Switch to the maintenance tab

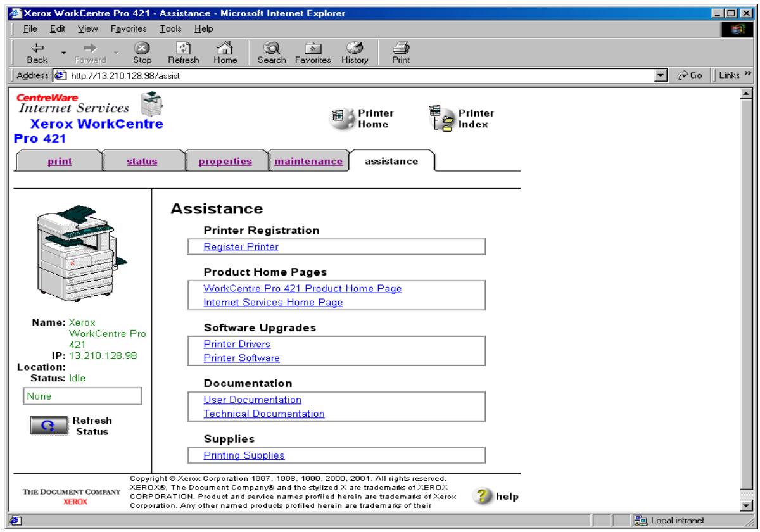[308, 161]
